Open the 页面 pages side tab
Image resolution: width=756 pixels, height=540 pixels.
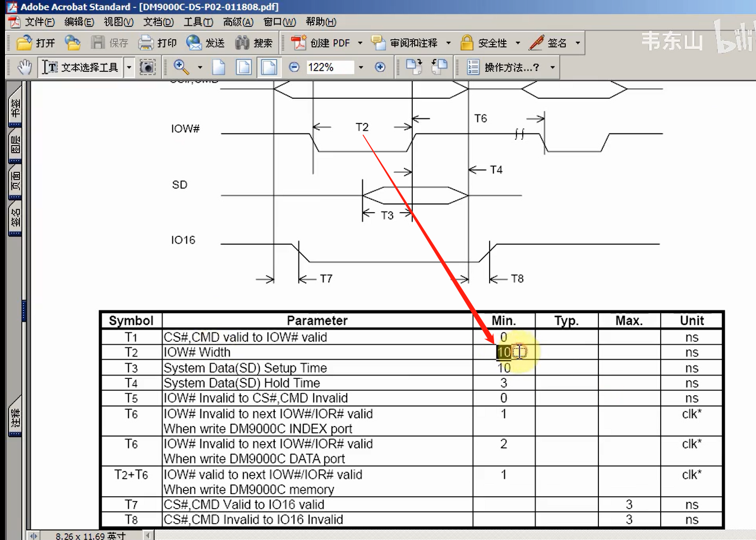(x=15, y=182)
